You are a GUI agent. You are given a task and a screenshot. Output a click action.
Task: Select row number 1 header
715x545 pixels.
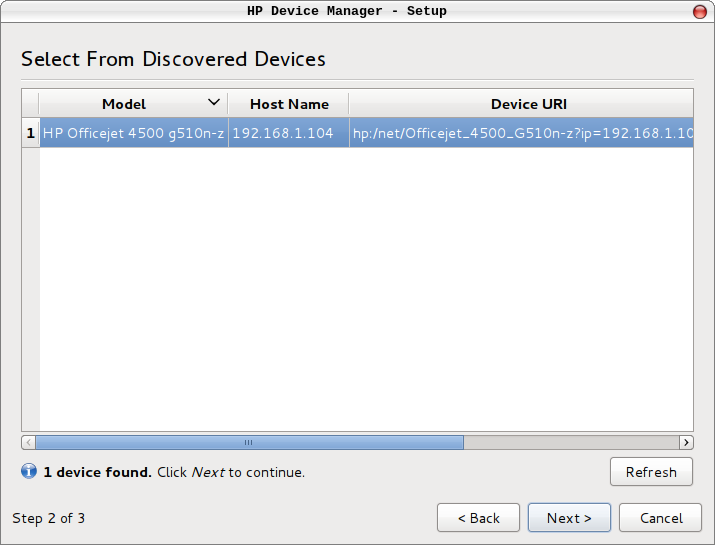[30, 133]
